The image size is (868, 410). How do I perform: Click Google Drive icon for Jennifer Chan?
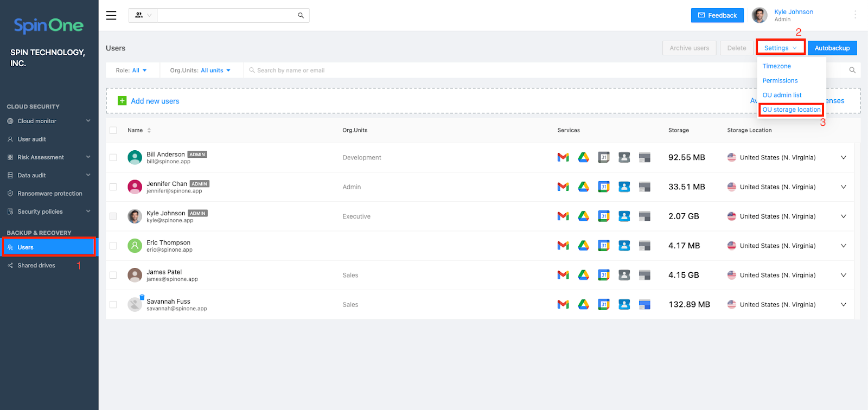[583, 187]
